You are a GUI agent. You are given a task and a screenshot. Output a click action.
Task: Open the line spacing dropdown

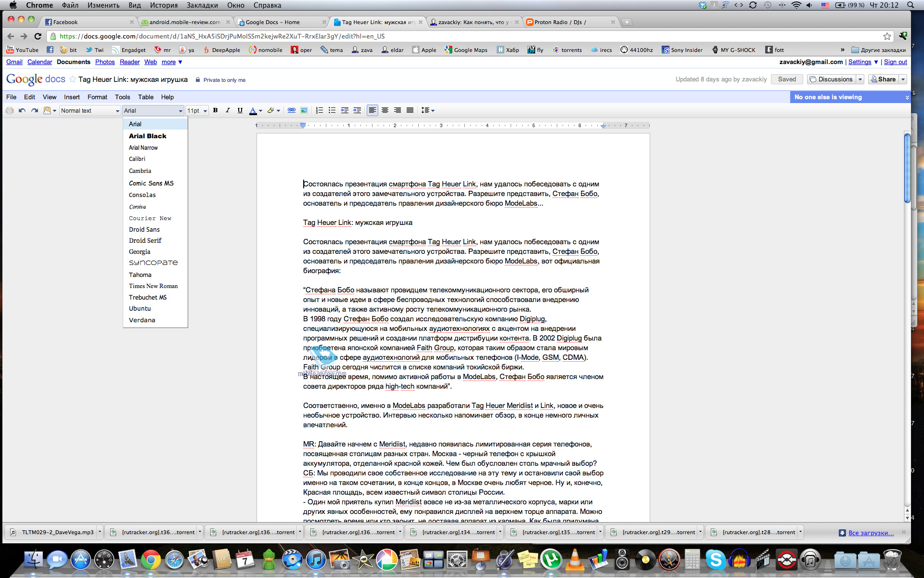coord(427,110)
